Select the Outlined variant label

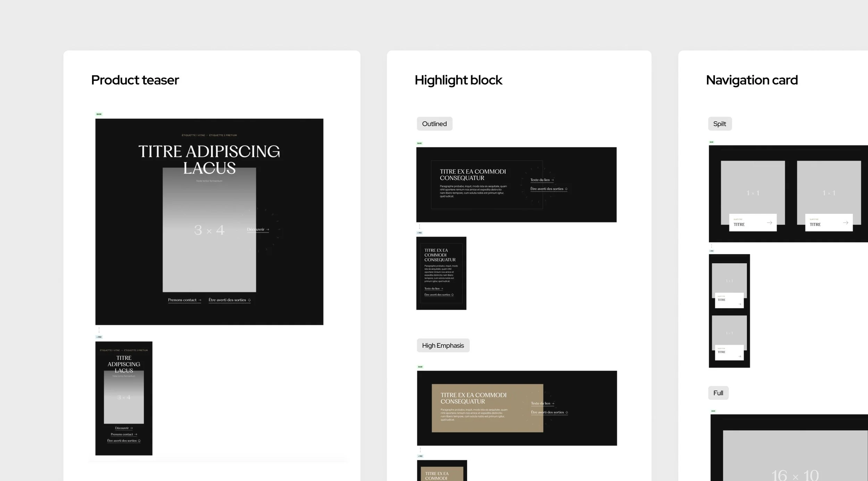[x=434, y=124]
